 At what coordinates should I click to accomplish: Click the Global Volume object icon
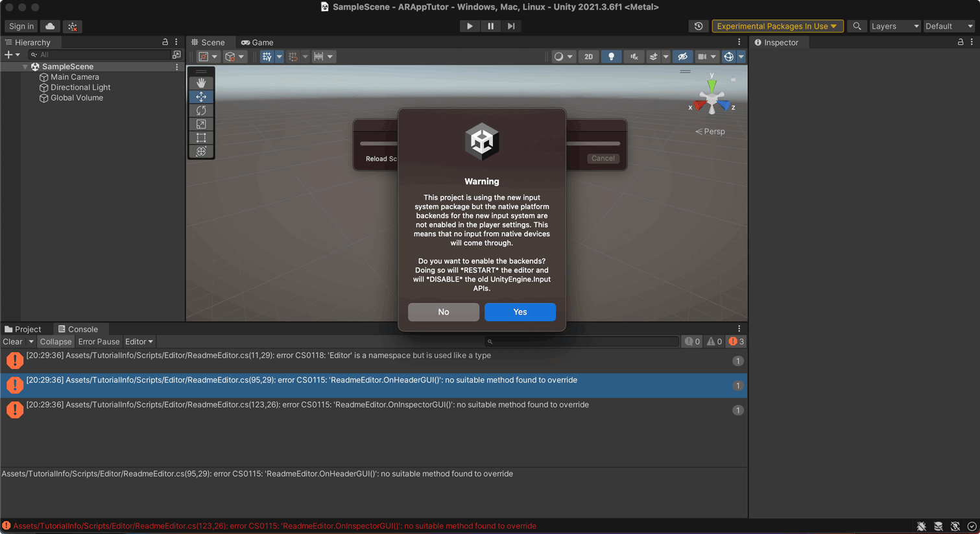(44, 98)
